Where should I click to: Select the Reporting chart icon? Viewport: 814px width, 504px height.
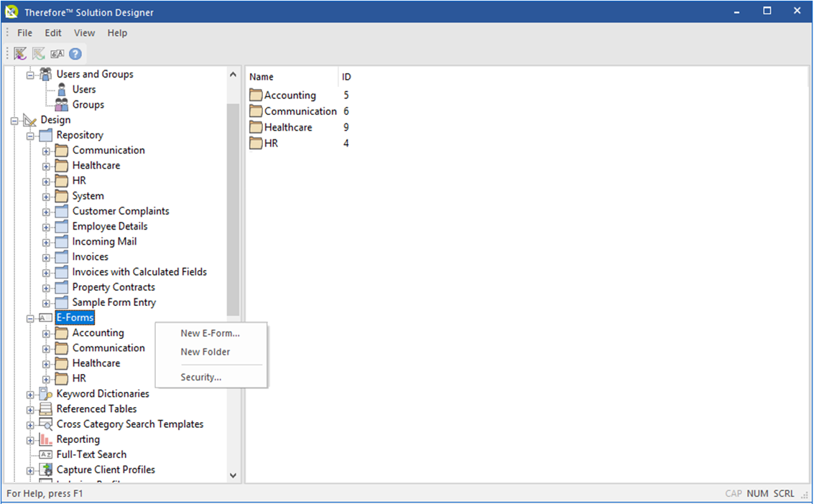click(45, 439)
